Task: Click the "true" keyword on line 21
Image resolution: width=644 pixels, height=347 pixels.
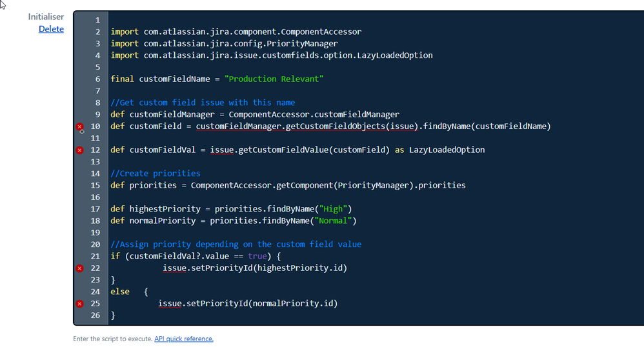Action: point(257,256)
